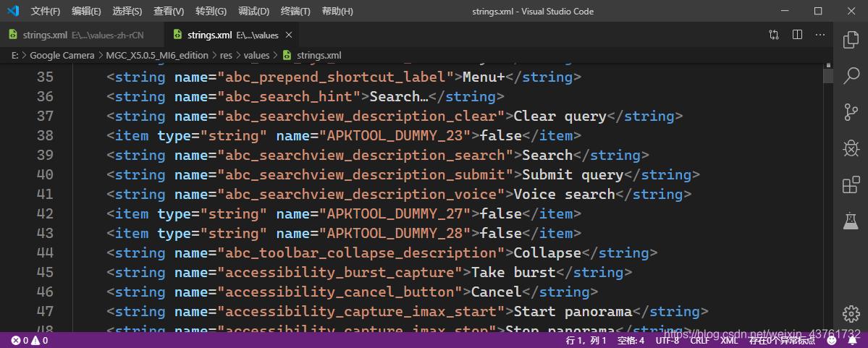868x348 pixels.
Task: Click abc_searchview_description_search attribute value
Action: [x=366, y=155]
